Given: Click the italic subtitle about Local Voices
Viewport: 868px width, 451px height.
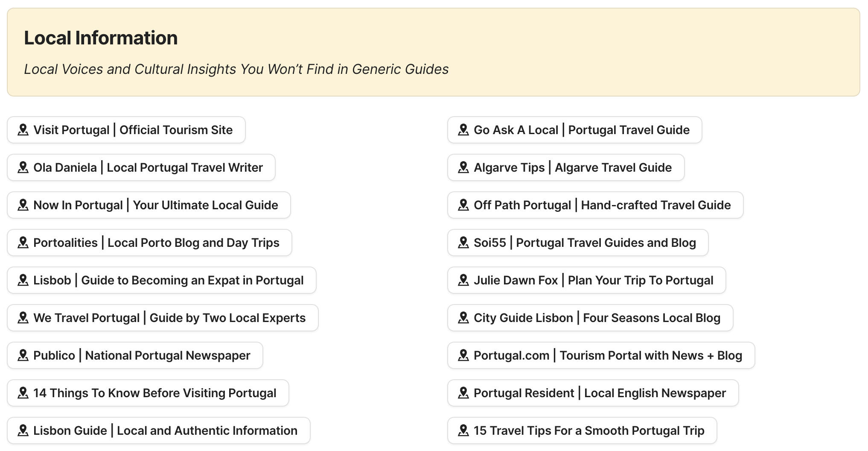Looking at the screenshot, I should click(x=236, y=69).
